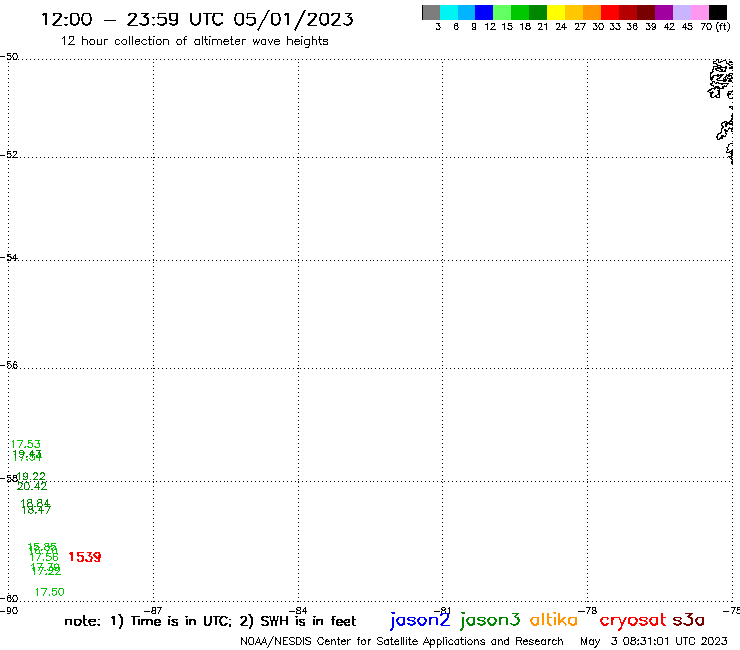Image resolution: width=740 pixels, height=650 pixels.
Task: Click the legend scale number 12
Action: point(490,27)
